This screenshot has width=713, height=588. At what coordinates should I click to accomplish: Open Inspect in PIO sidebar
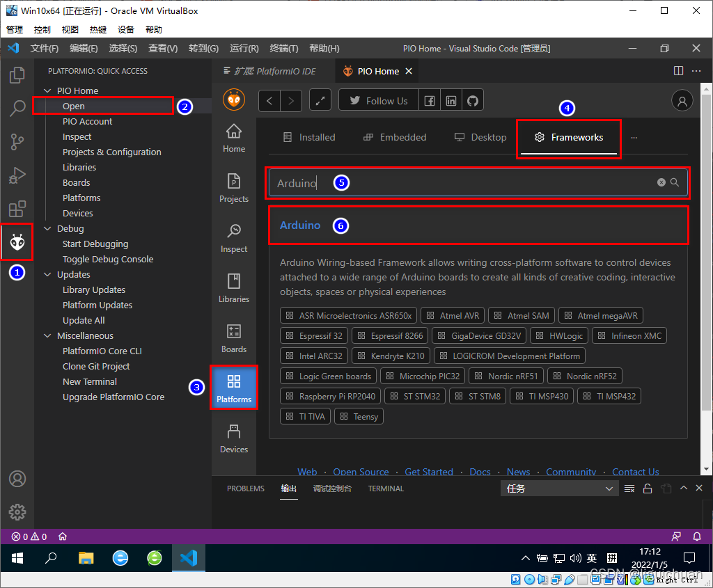[x=234, y=239]
